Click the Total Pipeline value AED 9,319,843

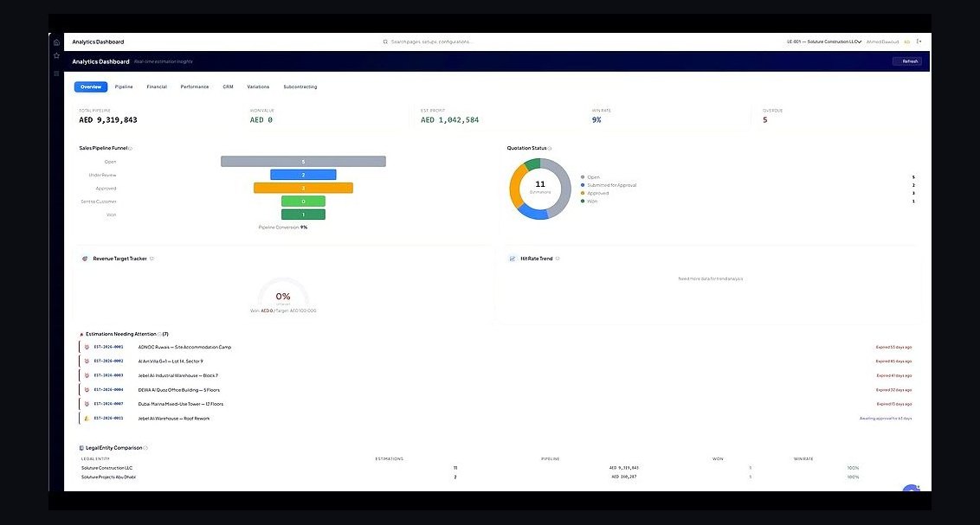[x=108, y=120]
